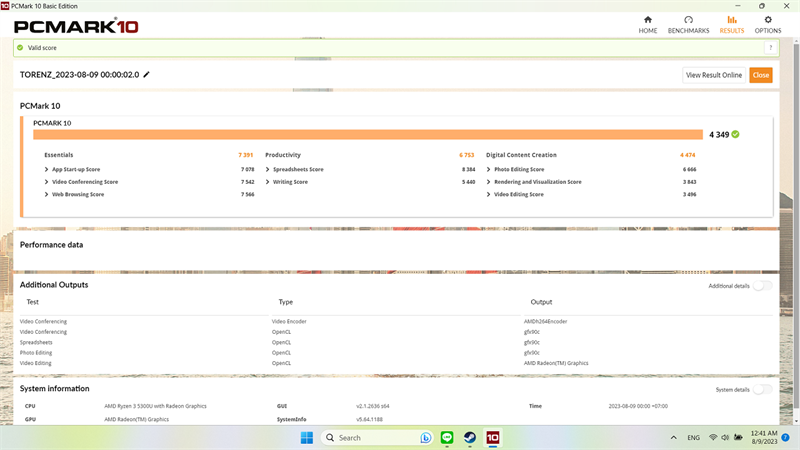Click the help question mark in Valid score bar
Image resolution: width=800 pixels, height=450 pixels.
pyautogui.click(x=770, y=47)
